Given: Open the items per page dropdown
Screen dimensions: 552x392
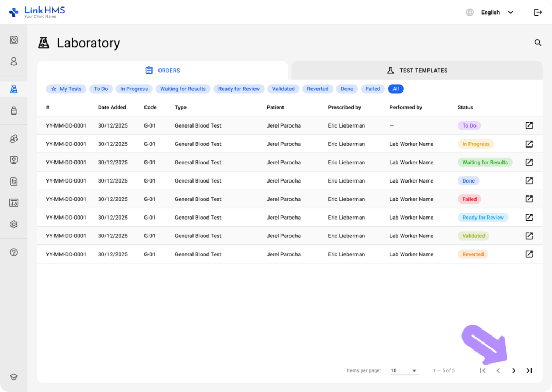Looking at the screenshot, I should 404,370.
